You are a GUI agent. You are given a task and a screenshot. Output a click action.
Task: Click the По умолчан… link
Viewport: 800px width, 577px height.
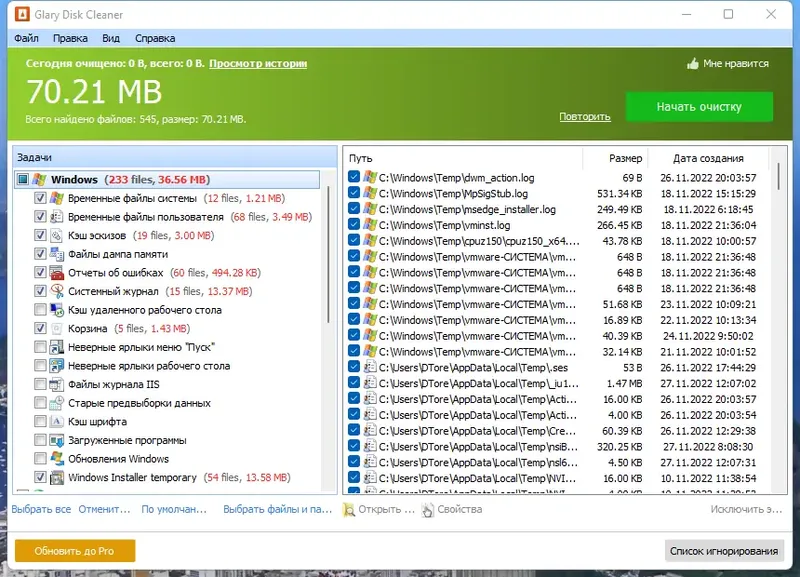point(174,509)
